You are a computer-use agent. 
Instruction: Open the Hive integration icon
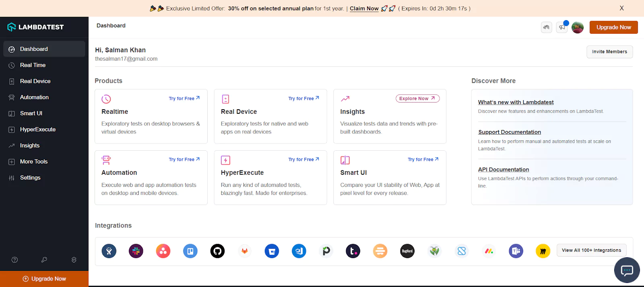coord(380,251)
